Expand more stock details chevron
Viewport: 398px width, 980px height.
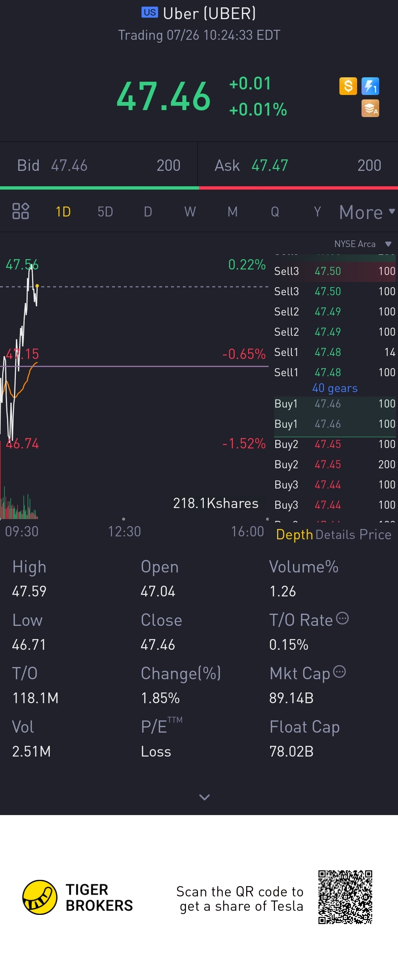(205, 797)
